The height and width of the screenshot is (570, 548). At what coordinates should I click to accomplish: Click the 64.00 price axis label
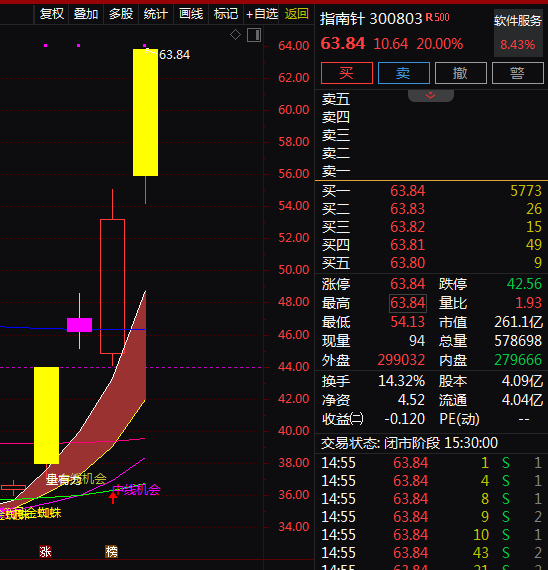point(293,46)
